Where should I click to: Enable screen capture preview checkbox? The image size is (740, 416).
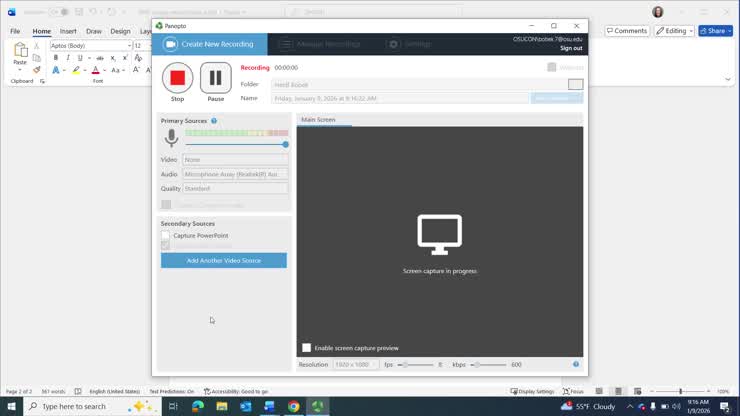tap(307, 348)
